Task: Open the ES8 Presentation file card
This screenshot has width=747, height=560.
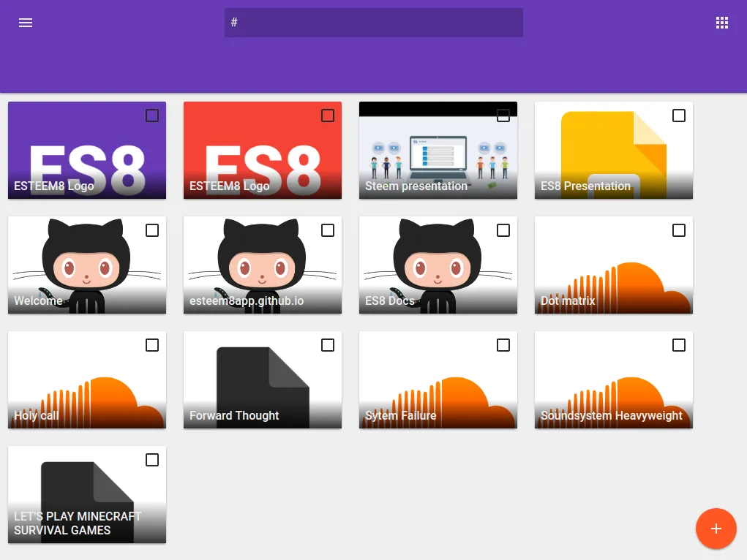Action: click(x=614, y=150)
